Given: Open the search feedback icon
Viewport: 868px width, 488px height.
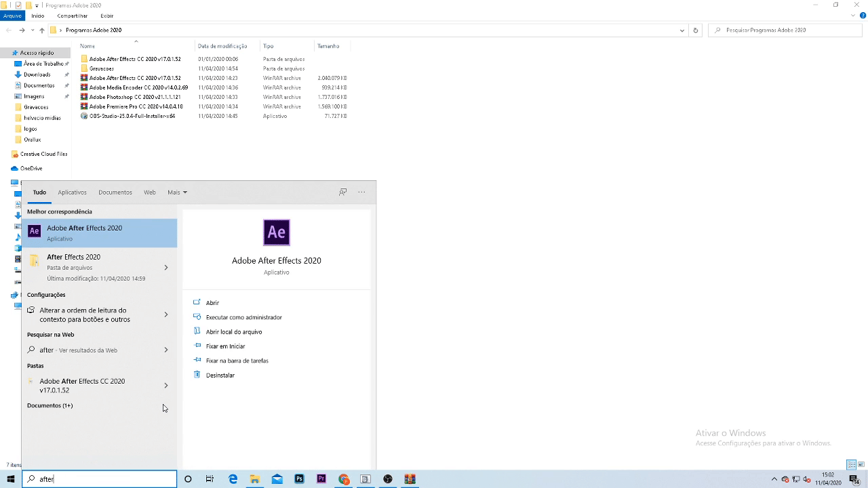Looking at the screenshot, I should tap(342, 192).
